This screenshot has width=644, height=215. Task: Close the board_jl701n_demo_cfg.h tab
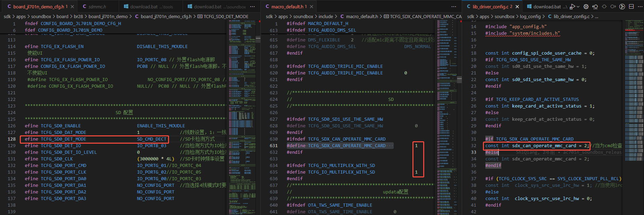(72, 7)
